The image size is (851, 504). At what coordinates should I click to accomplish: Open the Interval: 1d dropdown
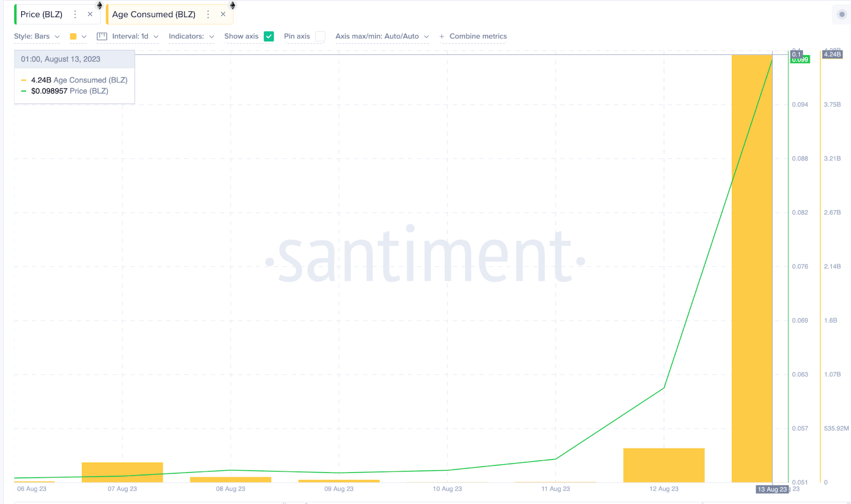pos(135,36)
